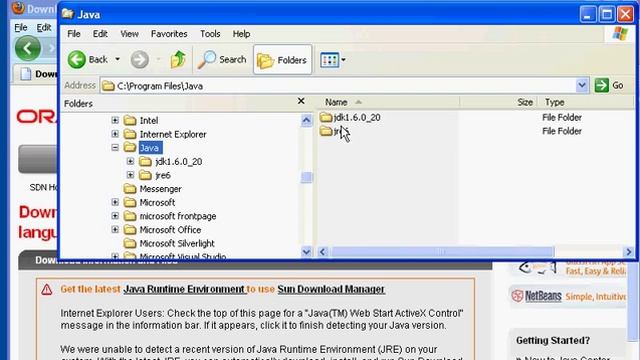This screenshot has width=640, height=360.
Task: Select the Microsoft Office folder icon
Action: (x=130, y=229)
